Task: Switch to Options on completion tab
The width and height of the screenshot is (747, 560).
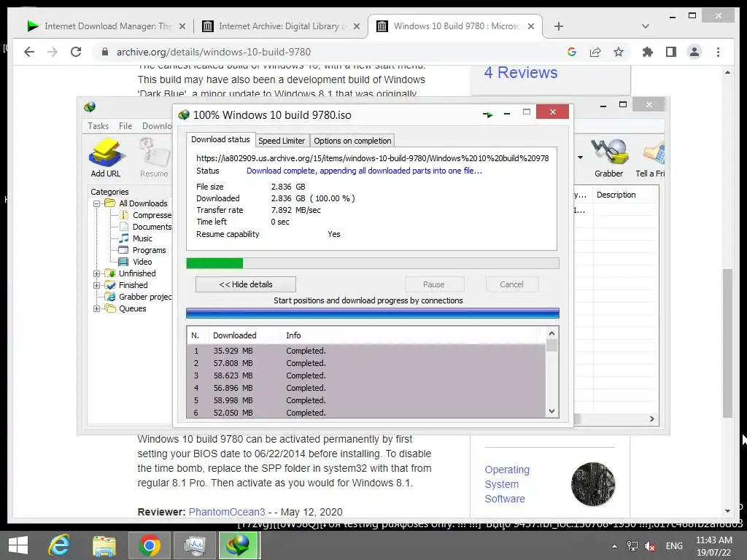Action: click(352, 141)
